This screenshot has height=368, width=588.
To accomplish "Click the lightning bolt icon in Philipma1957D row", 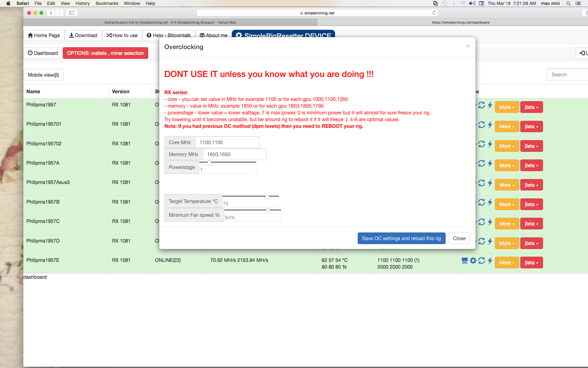I will (x=490, y=241).
